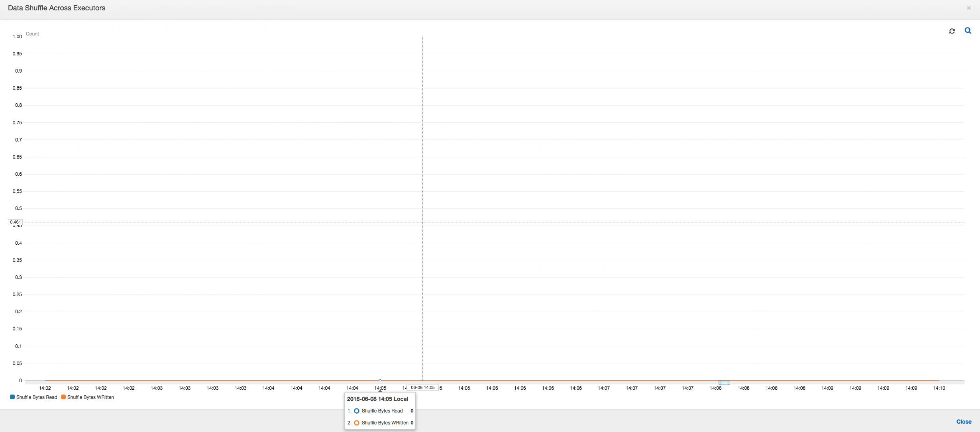Click the Shuffle Bytes Written value 0 in tooltip
This screenshot has height=432, width=980.
pyautogui.click(x=413, y=422)
